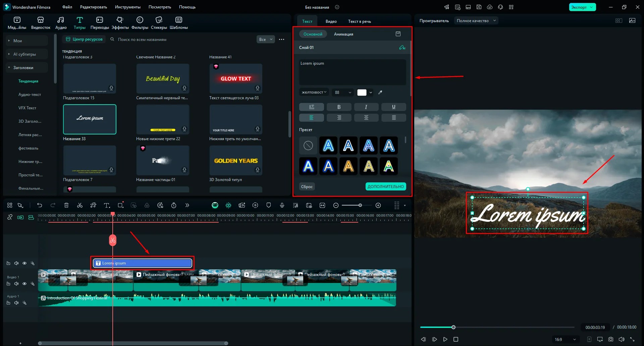Select the GOLDEN YEARS title thumbnail
644x346 pixels.
click(236, 161)
